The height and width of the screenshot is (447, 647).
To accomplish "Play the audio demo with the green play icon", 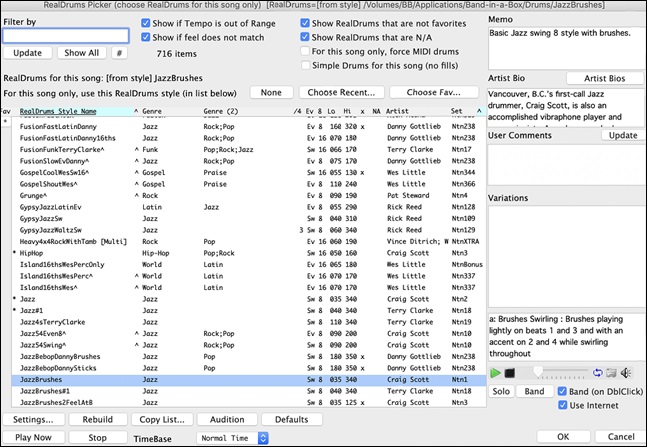I will 495,373.
